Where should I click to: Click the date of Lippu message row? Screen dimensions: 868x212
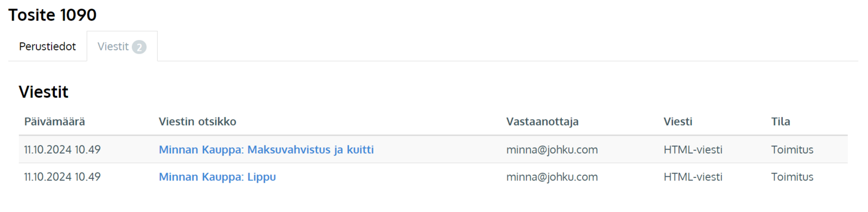tap(62, 177)
